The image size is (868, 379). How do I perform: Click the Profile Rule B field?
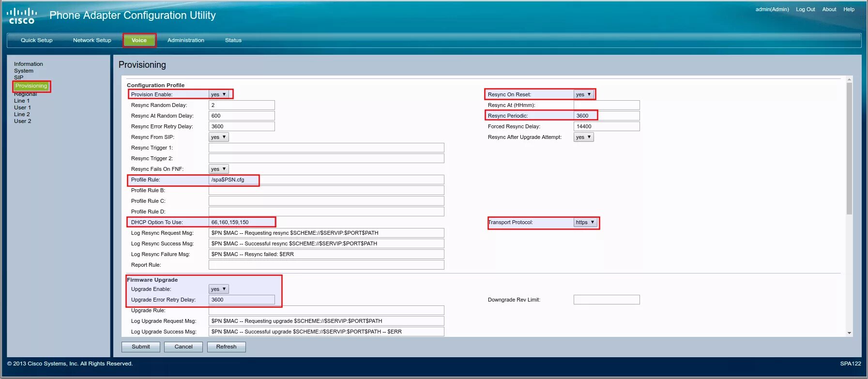point(326,190)
